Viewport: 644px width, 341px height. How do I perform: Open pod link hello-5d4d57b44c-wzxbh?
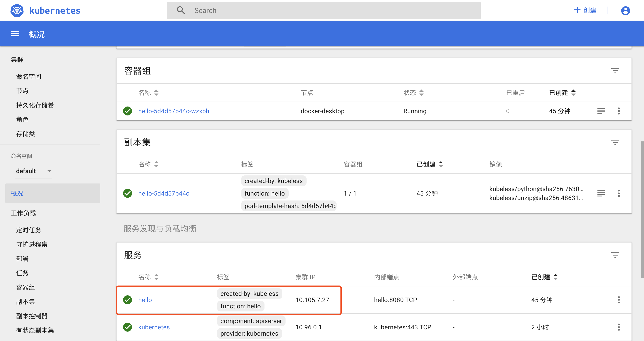[173, 111]
